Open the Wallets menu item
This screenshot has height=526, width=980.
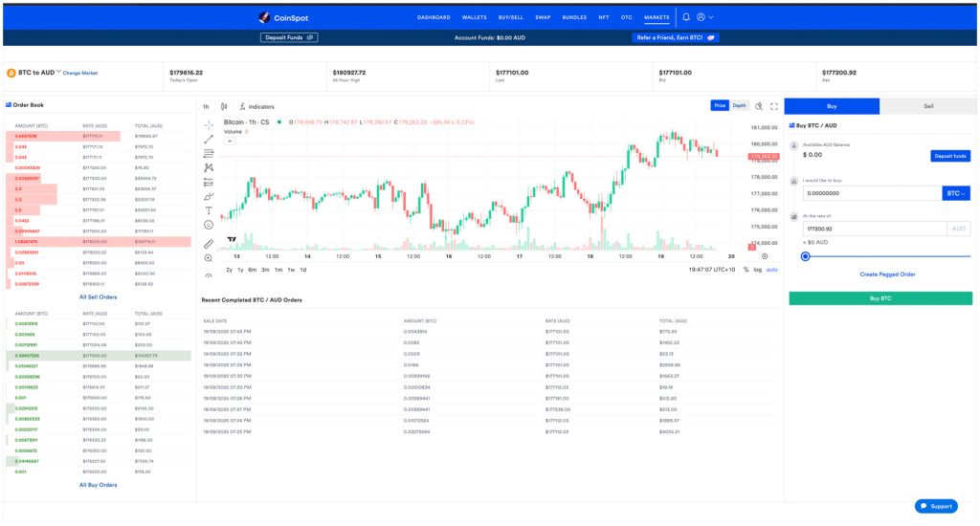(475, 17)
